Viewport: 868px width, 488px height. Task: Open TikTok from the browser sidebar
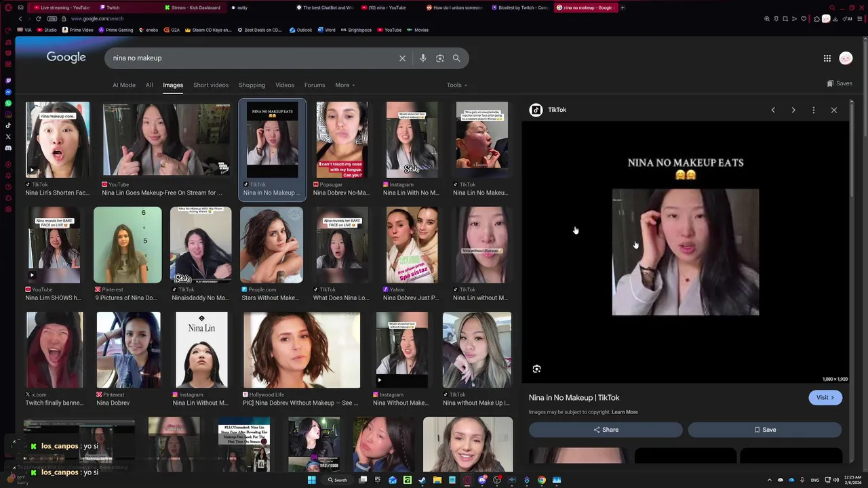[x=8, y=125]
